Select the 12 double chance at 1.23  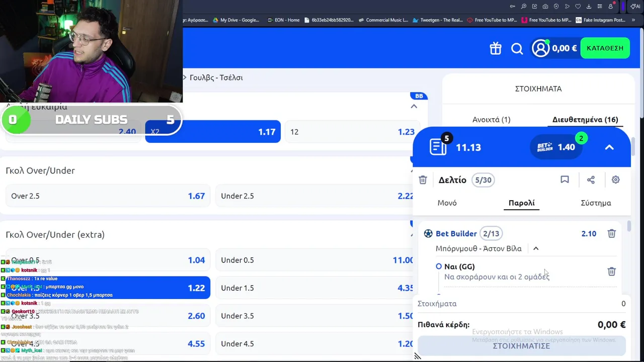pyautogui.click(x=352, y=132)
